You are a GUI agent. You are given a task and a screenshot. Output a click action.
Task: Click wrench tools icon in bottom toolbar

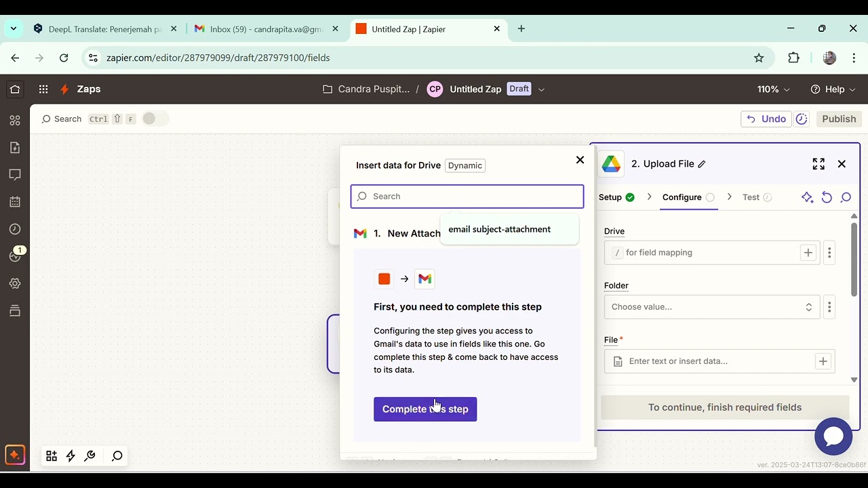pyautogui.click(x=90, y=456)
